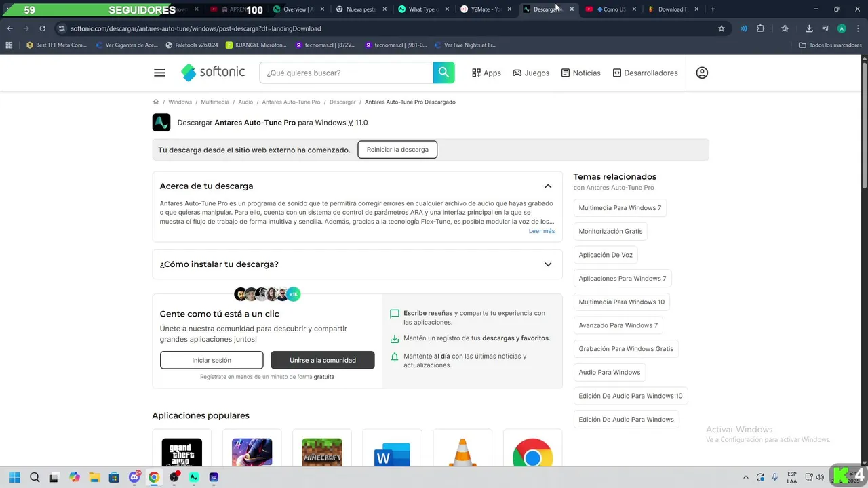Image resolution: width=868 pixels, height=488 pixels.
Task: Open Edición De Audio Para Windows 10 topic
Action: pyautogui.click(x=631, y=396)
